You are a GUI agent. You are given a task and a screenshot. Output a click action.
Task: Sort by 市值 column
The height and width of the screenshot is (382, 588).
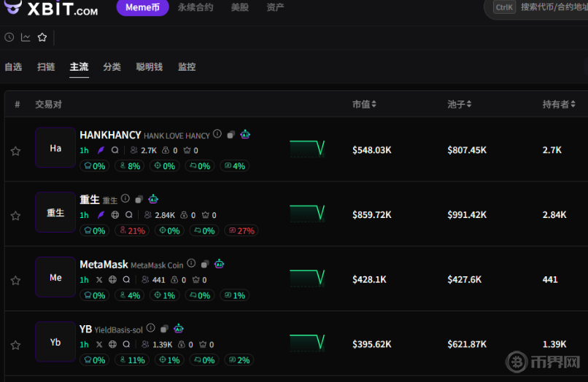click(x=364, y=104)
